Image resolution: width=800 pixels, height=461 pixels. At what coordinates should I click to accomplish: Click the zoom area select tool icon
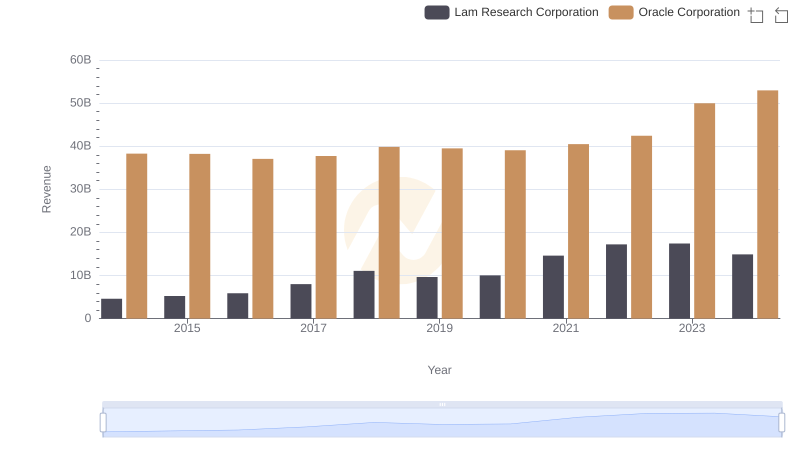click(756, 15)
